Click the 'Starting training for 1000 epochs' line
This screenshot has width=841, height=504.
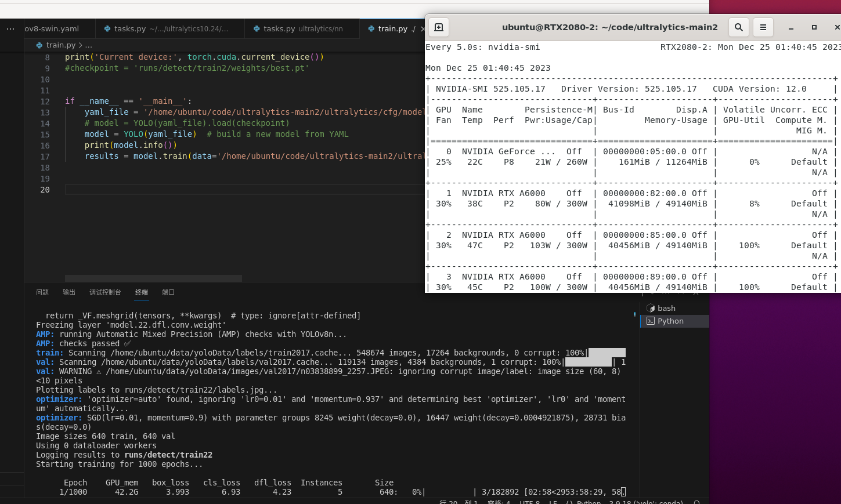120,464
